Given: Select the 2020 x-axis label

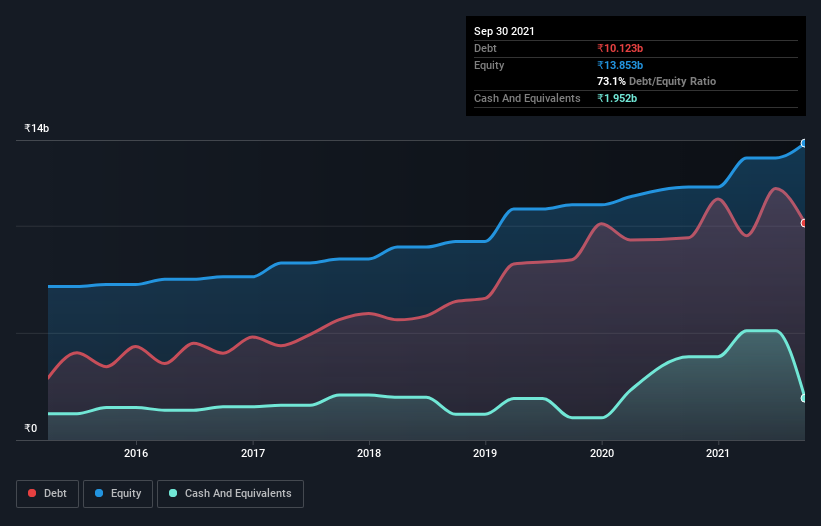Looking at the screenshot, I should pyautogui.click(x=602, y=453).
